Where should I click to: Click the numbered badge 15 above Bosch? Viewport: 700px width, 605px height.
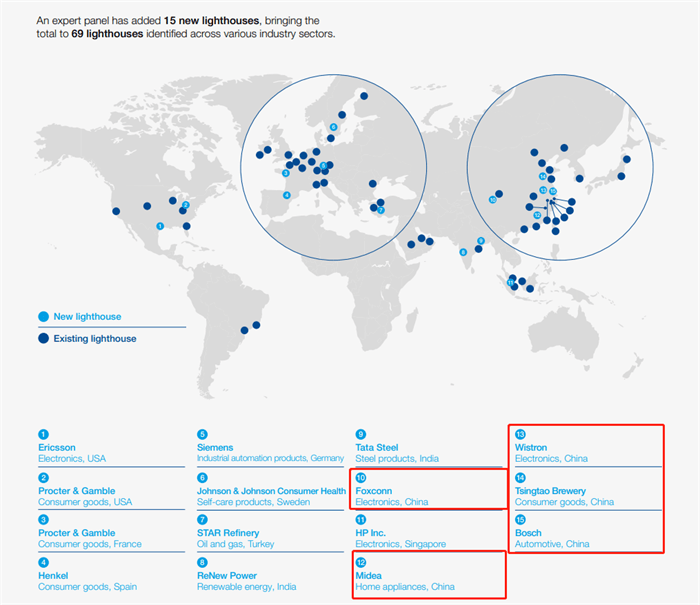(520, 520)
